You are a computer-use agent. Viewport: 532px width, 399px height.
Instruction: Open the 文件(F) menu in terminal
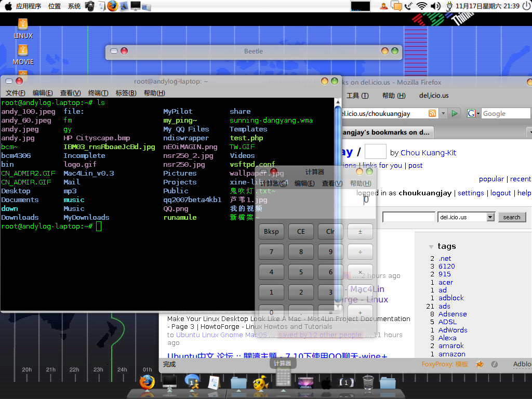coord(15,93)
